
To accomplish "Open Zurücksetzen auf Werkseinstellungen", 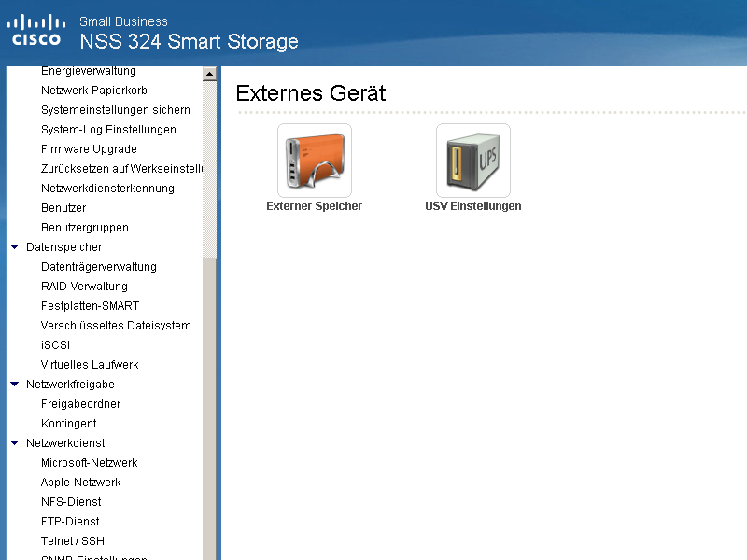I will [x=122, y=169].
